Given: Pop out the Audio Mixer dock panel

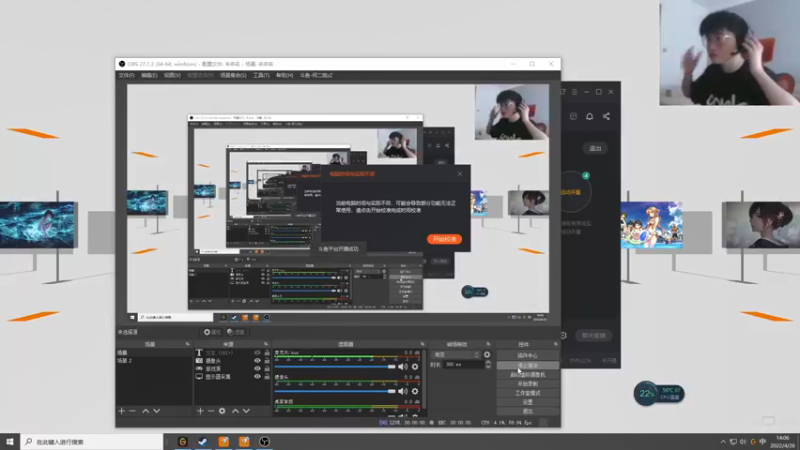Looking at the screenshot, I should [x=422, y=344].
